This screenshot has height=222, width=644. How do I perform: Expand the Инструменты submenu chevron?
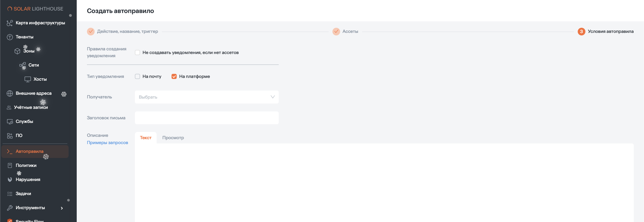62,208
